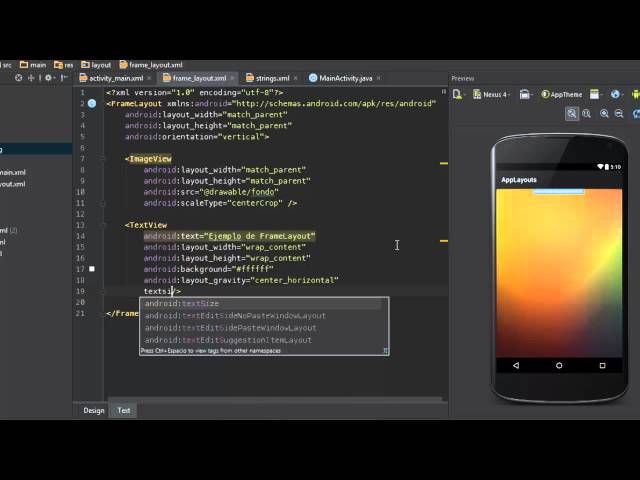
Task: Hide the project panel with the hide icon
Action: pyautogui.click(x=63, y=78)
